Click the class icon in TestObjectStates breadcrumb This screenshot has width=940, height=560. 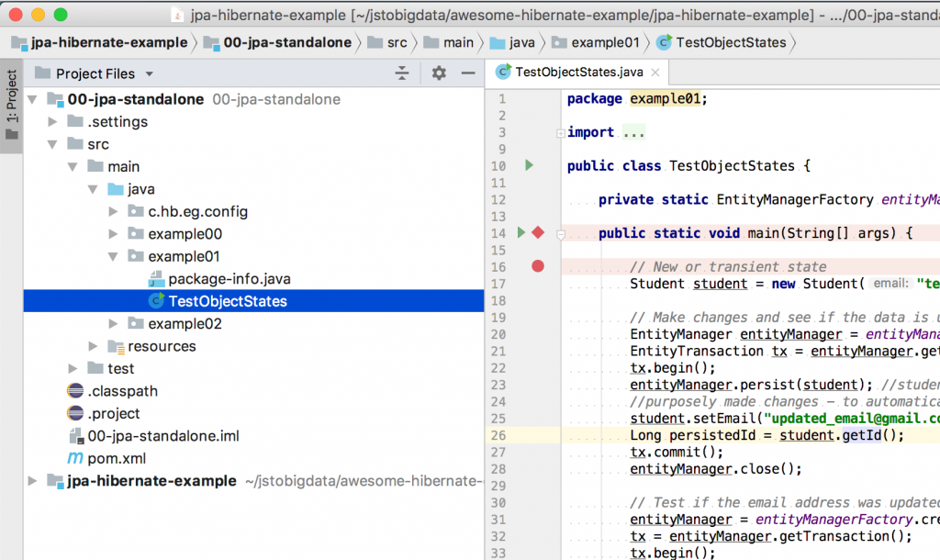coord(663,42)
